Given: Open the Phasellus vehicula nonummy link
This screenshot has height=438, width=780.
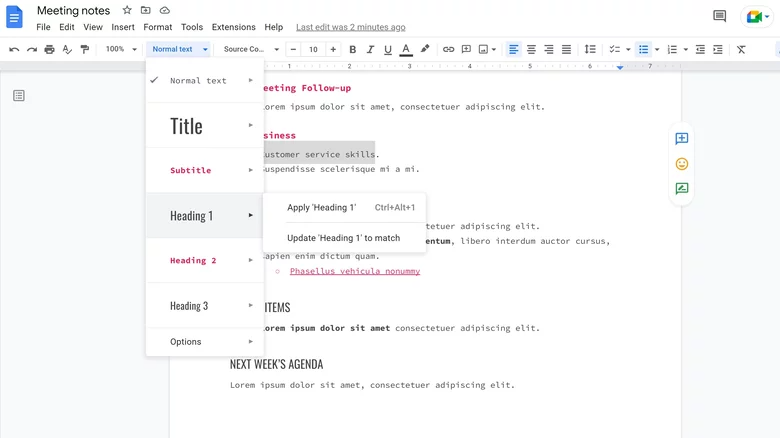Looking at the screenshot, I should pyautogui.click(x=355, y=271).
